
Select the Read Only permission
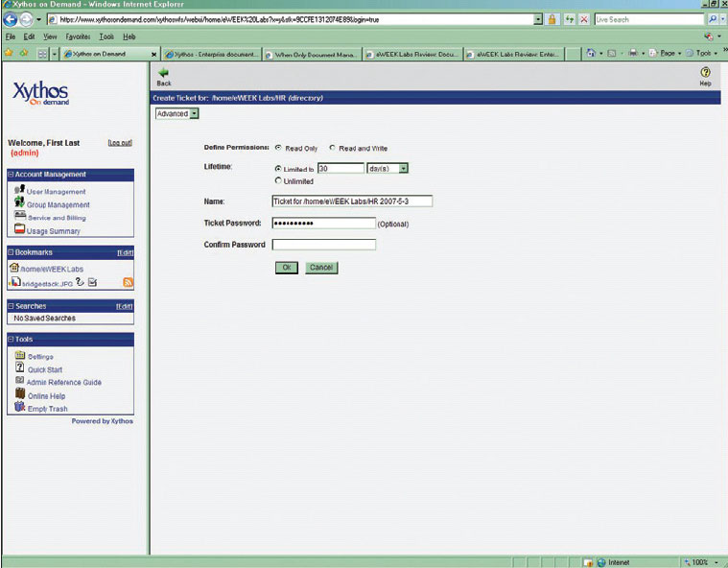(x=278, y=148)
